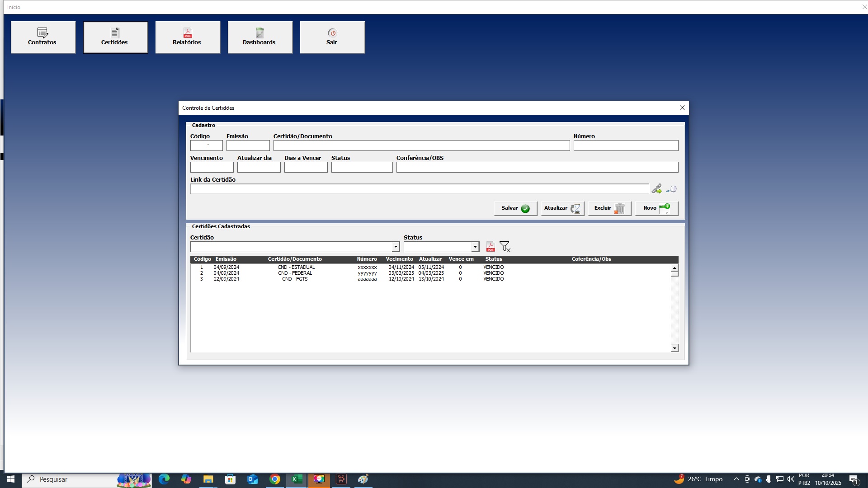Image resolution: width=868 pixels, height=488 pixels.
Task: Open the Certidões module
Action: [115, 37]
